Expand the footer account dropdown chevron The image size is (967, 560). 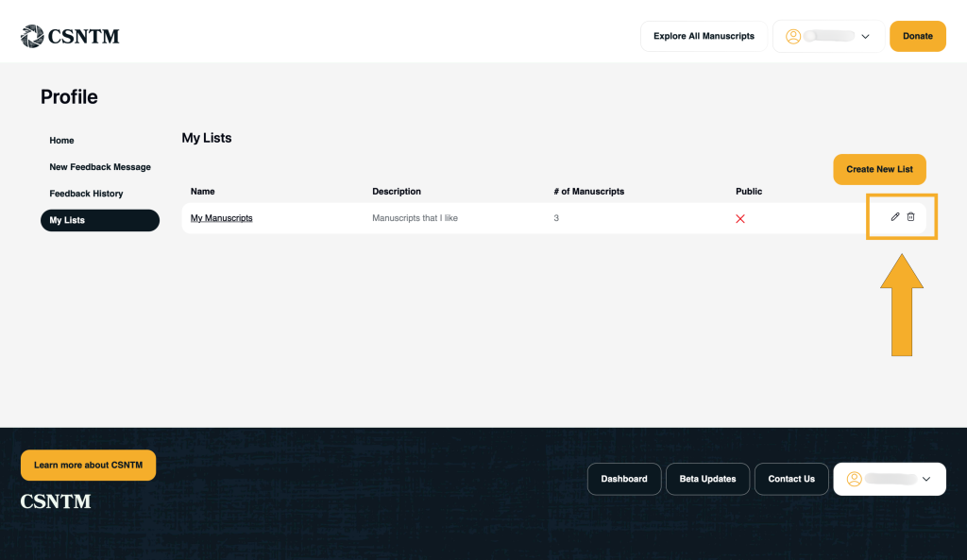(x=926, y=479)
